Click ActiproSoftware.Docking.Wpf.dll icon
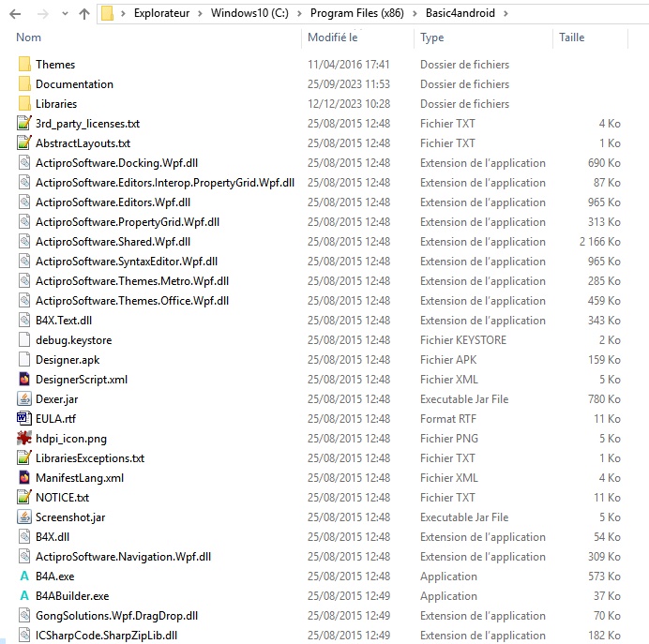649x644 pixels. tap(24, 162)
